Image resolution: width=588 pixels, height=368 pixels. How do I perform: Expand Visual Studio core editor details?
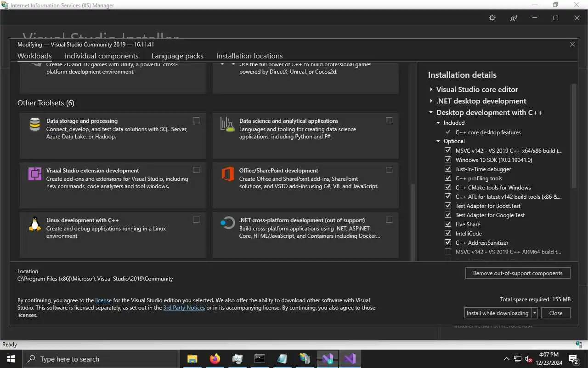[x=431, y=90]
